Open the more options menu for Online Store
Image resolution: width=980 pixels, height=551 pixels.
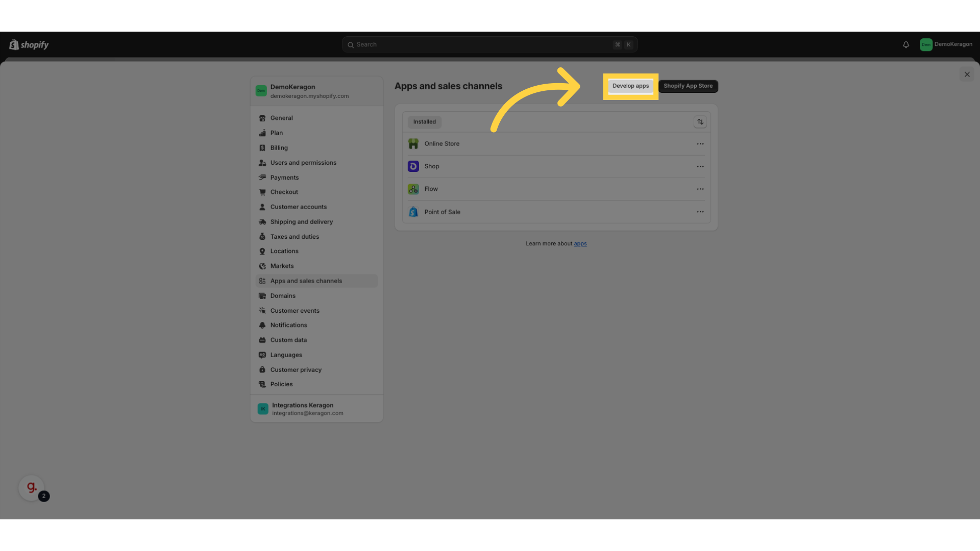coord(700,144)
